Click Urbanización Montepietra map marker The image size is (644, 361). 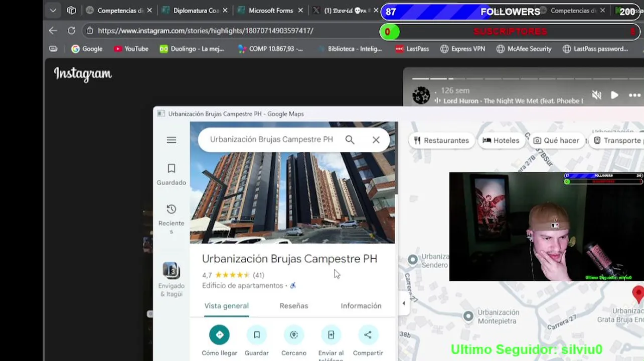(x=468, y=316)
